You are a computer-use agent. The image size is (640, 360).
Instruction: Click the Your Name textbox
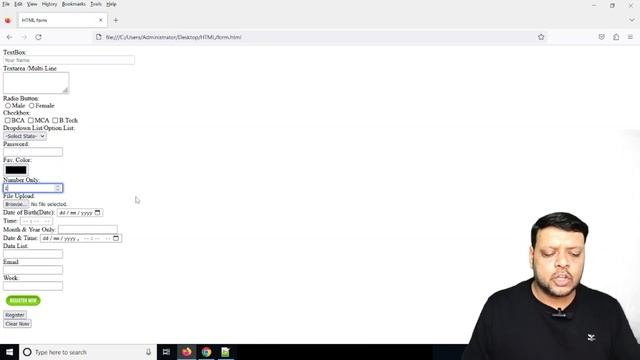point(69,60)
